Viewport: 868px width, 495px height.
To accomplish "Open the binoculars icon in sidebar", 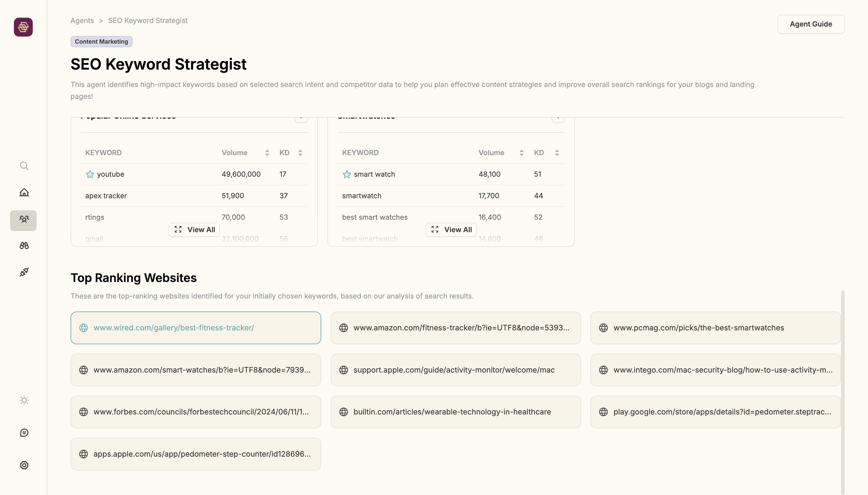I will pyautogui.click(x=24, y=245).
